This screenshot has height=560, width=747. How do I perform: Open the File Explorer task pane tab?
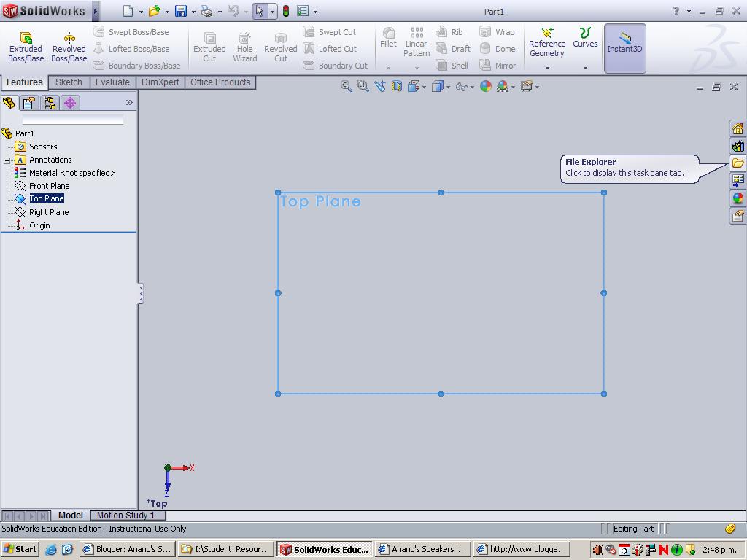[738, 163]
